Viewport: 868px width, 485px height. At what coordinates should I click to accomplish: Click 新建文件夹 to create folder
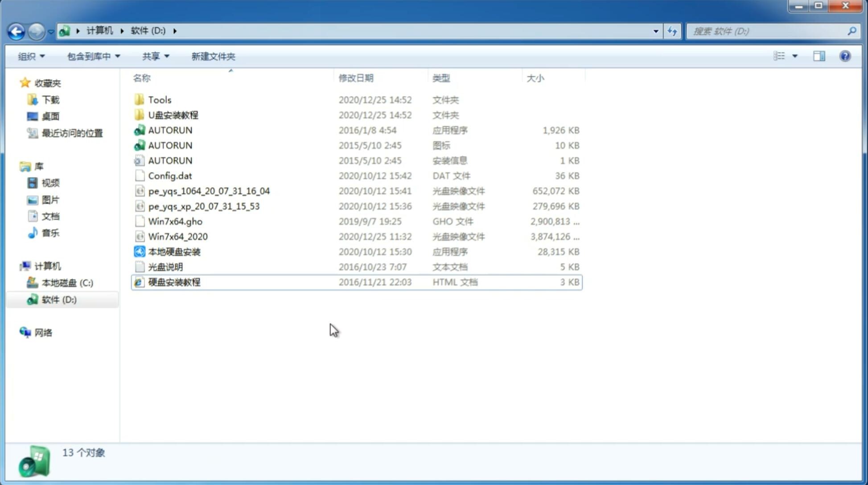coord(213,55)
